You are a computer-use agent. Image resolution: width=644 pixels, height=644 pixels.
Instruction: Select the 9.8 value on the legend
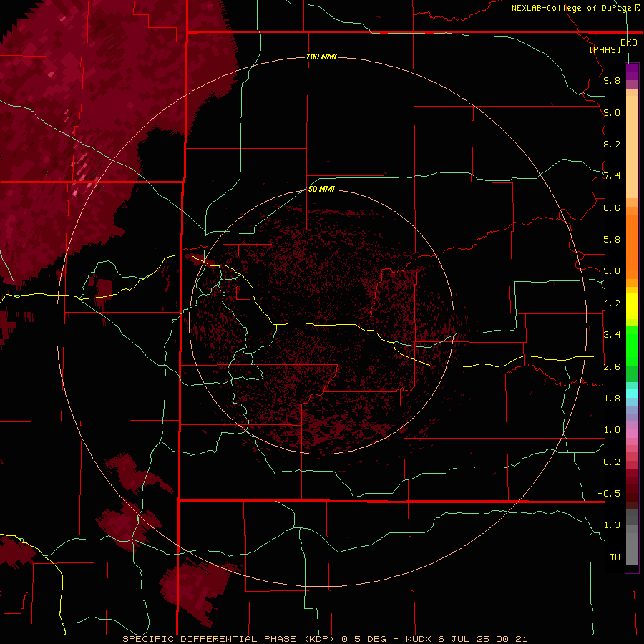pos(612,80)
